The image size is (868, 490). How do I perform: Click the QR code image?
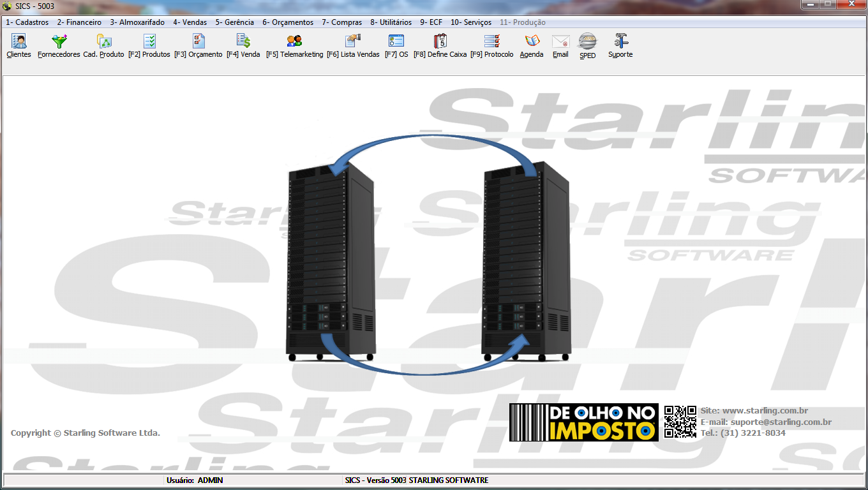[680, 422]
